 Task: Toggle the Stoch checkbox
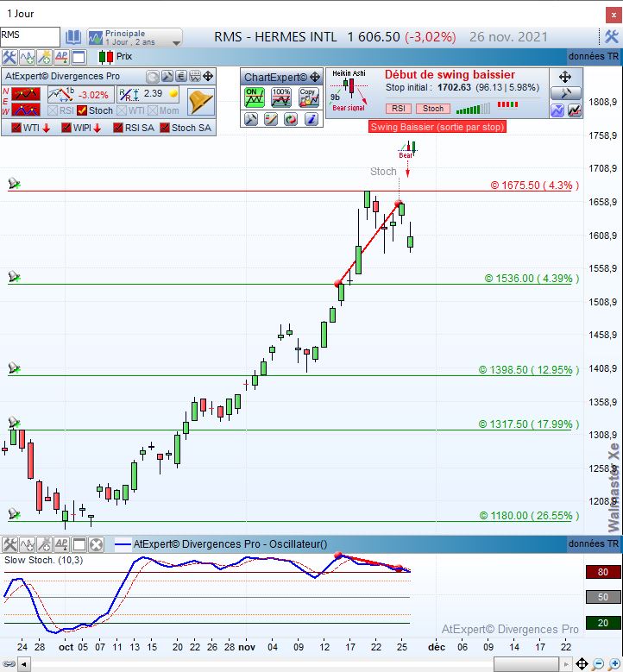coord(82,110)
